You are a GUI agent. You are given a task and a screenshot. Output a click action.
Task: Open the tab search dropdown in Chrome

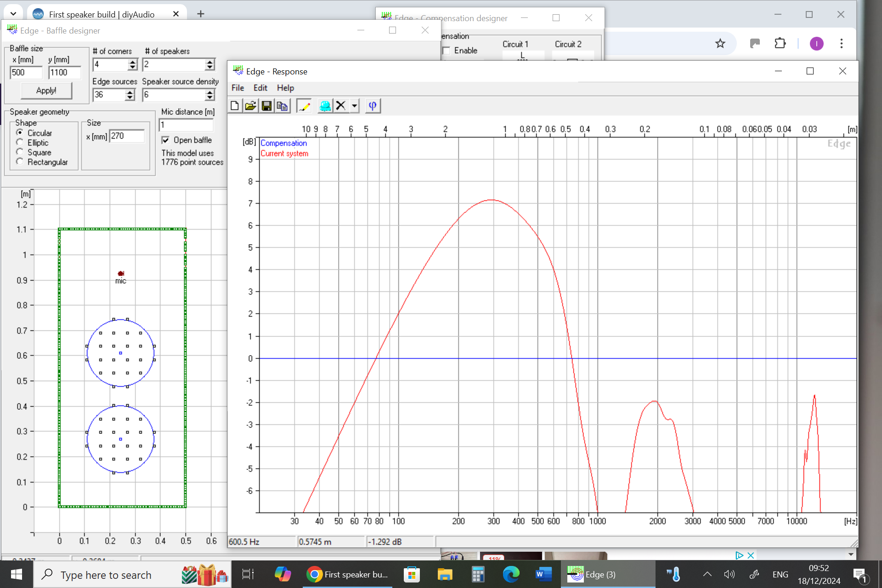13,14
